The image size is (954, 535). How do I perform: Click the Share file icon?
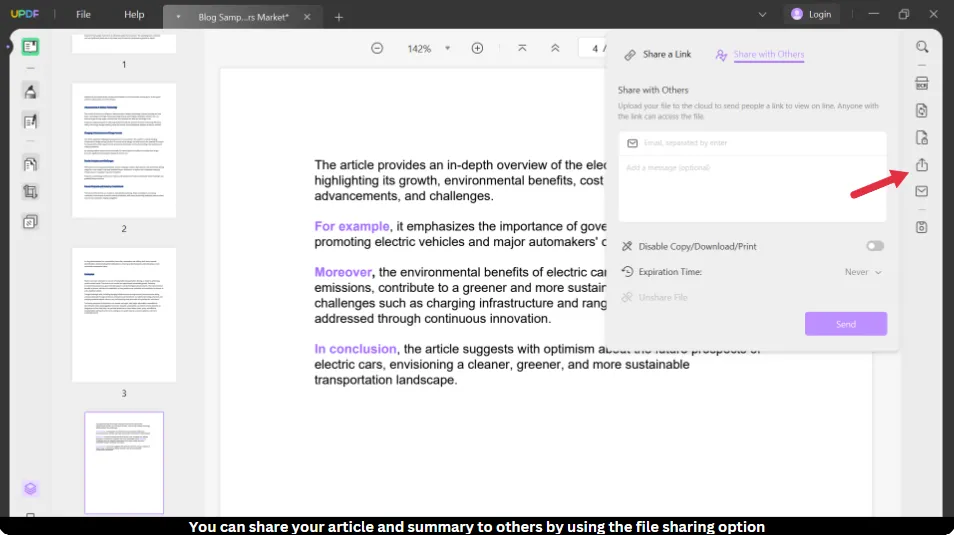coord(922,165)
